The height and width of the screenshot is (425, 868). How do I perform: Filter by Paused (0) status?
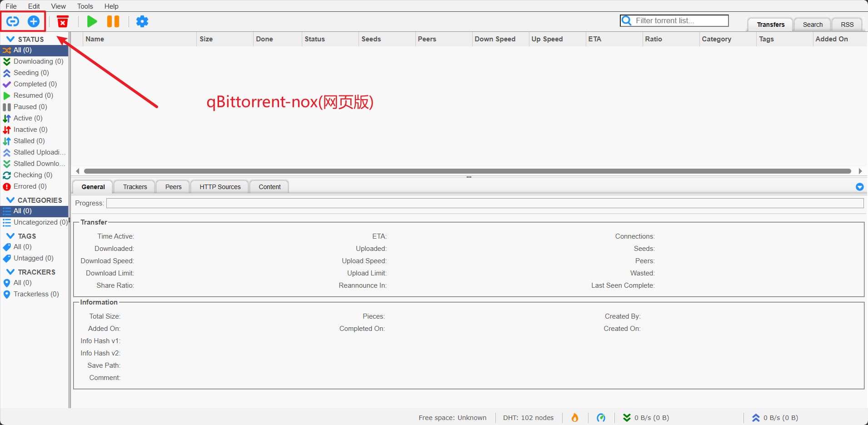[x=34, y=107]
